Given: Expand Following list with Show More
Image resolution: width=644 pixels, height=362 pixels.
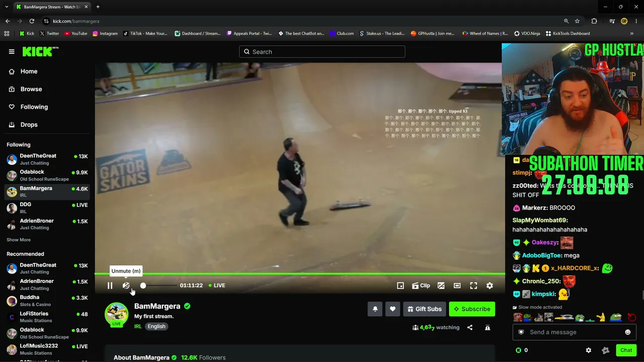Looking at the screenshot, I should pos(19,240).
